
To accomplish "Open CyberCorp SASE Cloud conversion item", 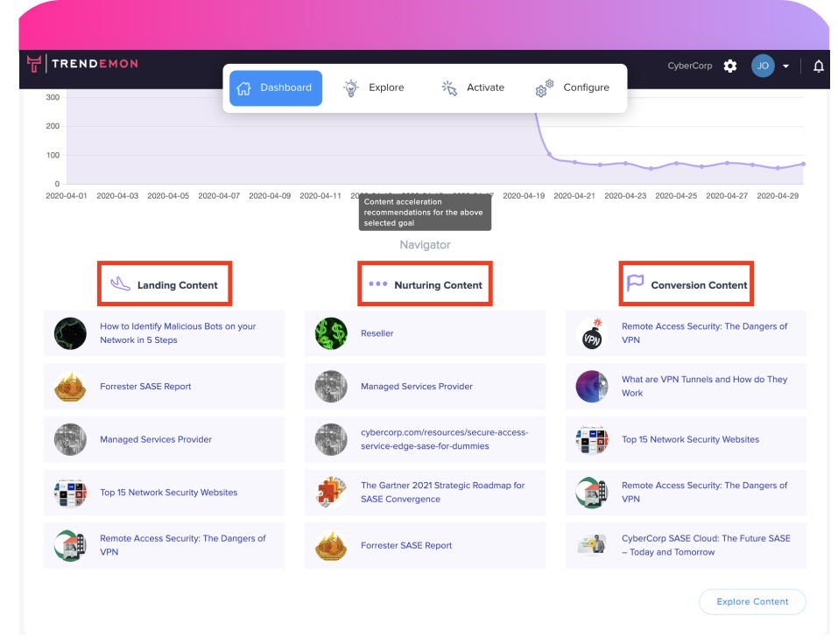I will (706, 545).
